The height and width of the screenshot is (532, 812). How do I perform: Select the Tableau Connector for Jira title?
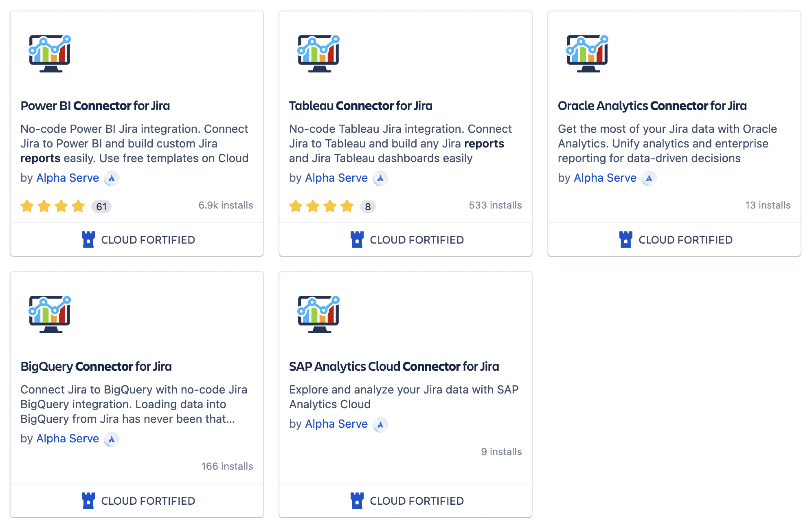361,105
